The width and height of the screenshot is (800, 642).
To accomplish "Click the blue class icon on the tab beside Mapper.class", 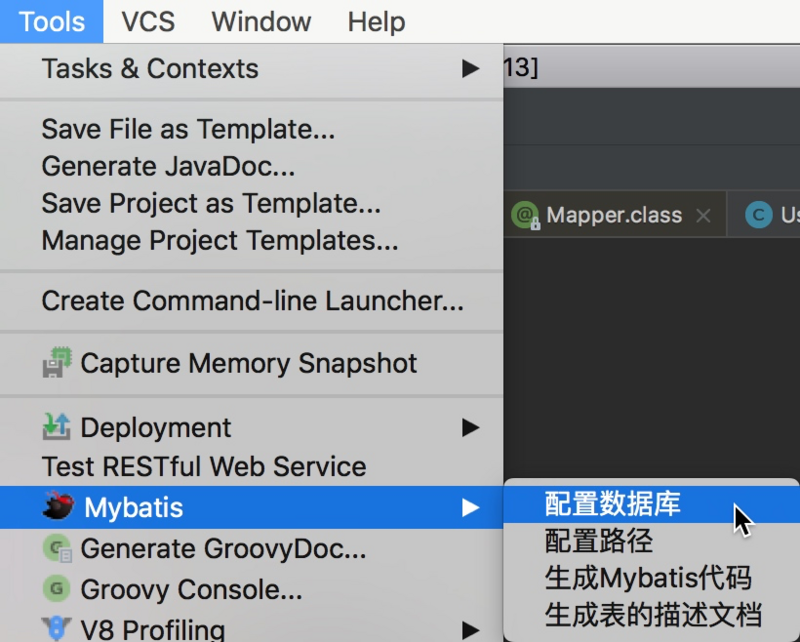I will tap(759, 215).
